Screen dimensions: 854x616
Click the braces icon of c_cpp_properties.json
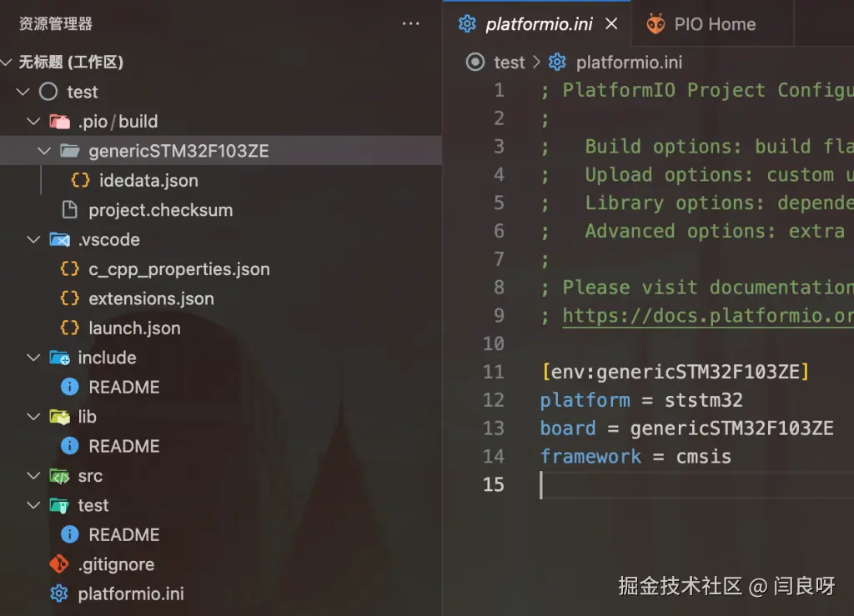coord(70,268)
